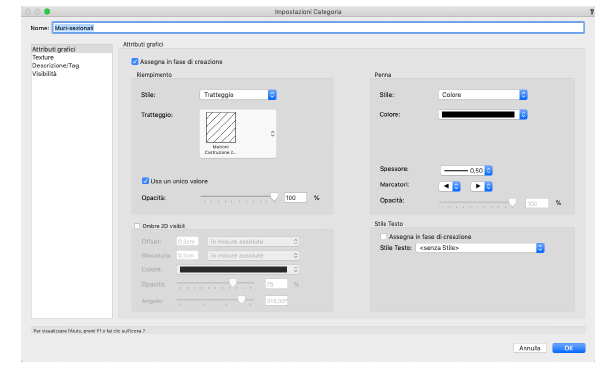The width and height of the screenshot is (613, 366).
Task: Enable Ombre 2D visibili checkbox
Action: click(x=137, y=226)
